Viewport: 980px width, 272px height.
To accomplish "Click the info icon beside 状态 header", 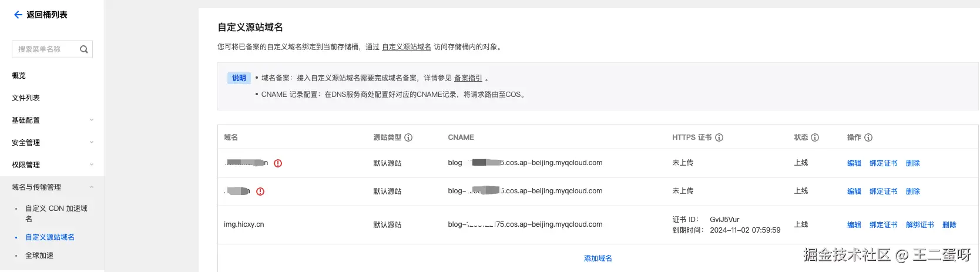I will [815, 137].
